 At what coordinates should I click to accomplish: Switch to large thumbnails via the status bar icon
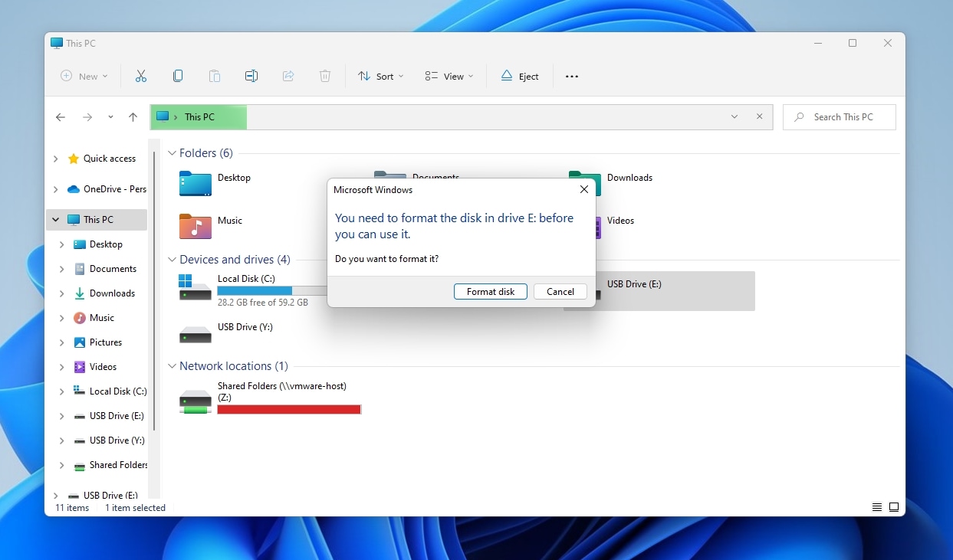(894, 506)
